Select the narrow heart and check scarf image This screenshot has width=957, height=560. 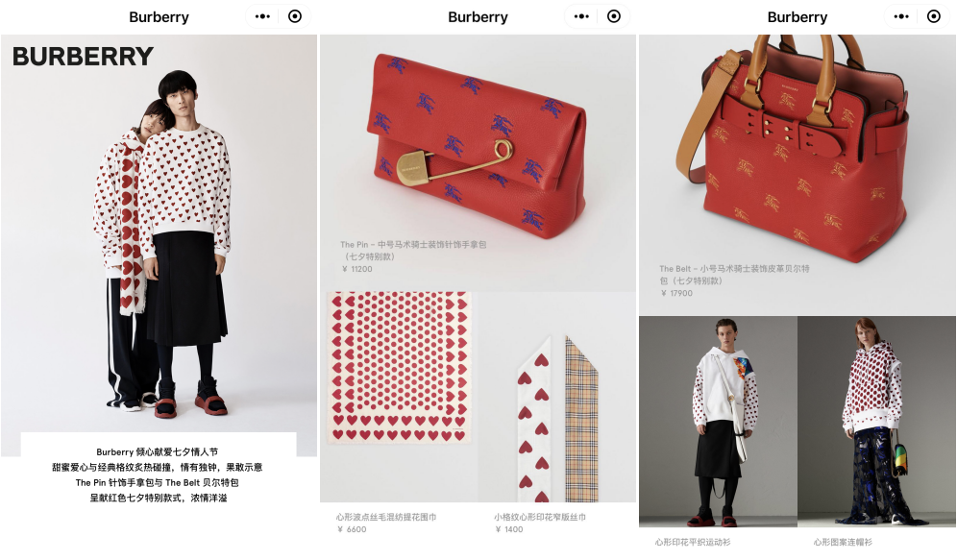[556, 419]
